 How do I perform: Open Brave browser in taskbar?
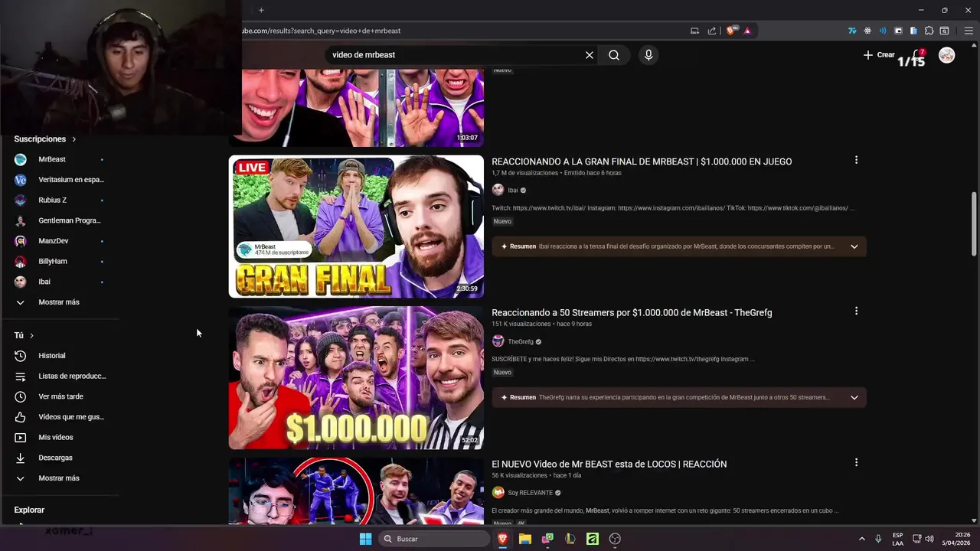(x=503, y=539)
